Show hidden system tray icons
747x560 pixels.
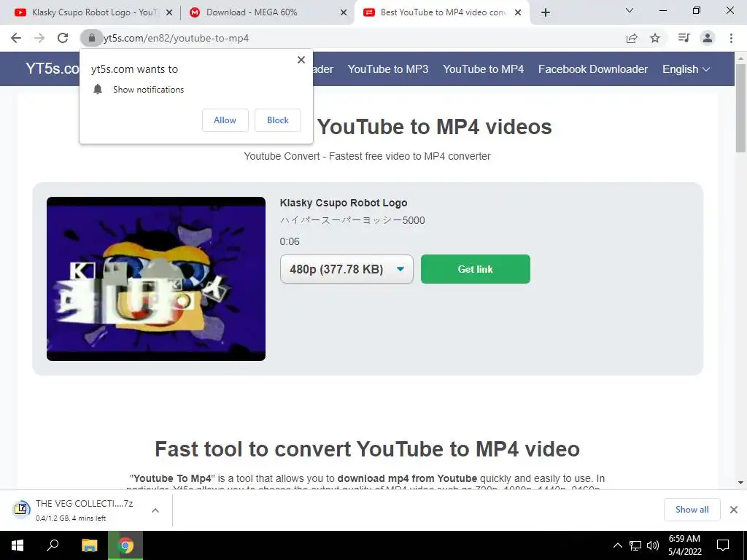pyautogui.click(x=617, y=545)
